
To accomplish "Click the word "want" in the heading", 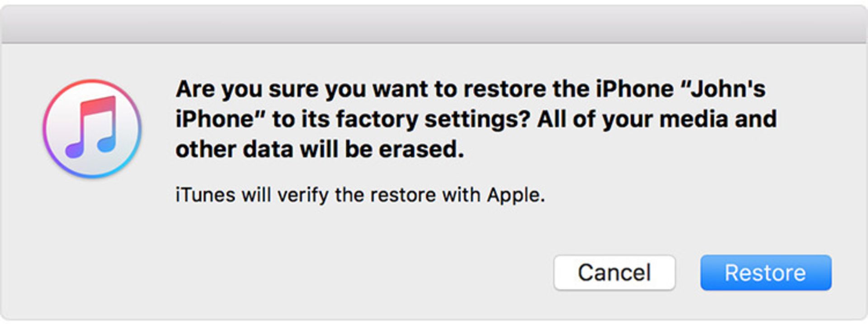I will click(x=401, y=89).
